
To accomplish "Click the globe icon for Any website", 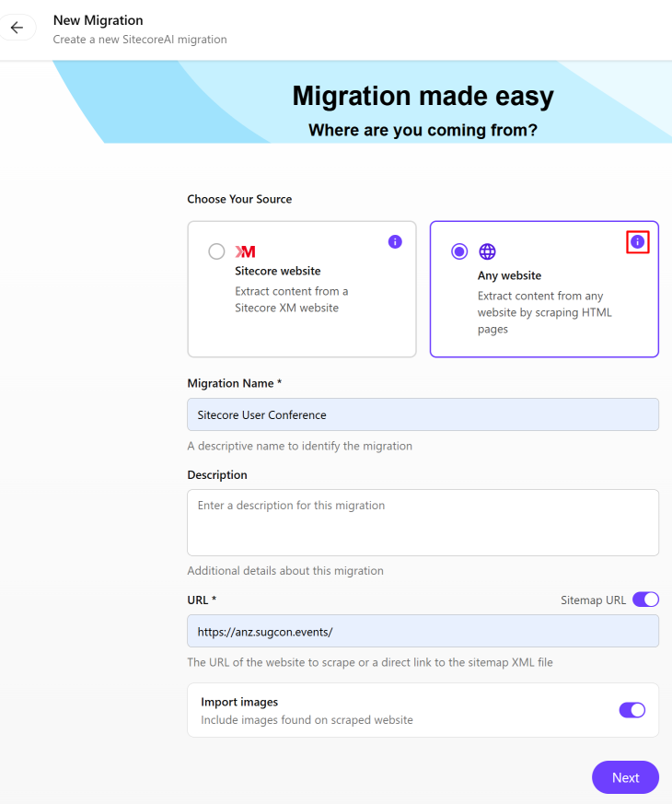I will 487,251.
